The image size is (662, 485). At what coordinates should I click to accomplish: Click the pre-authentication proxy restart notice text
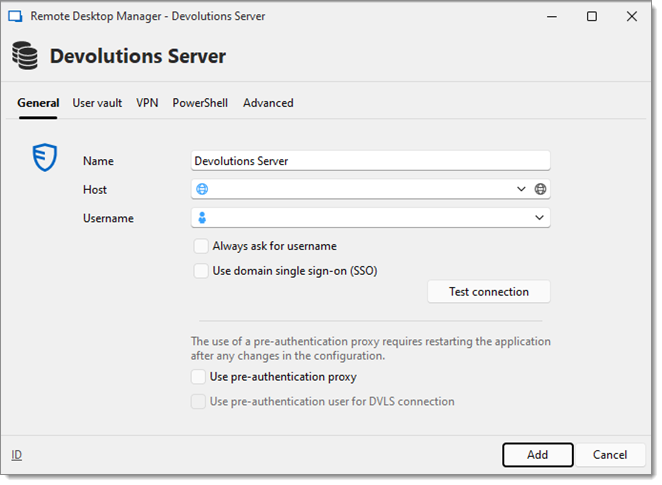coord(371,348)
